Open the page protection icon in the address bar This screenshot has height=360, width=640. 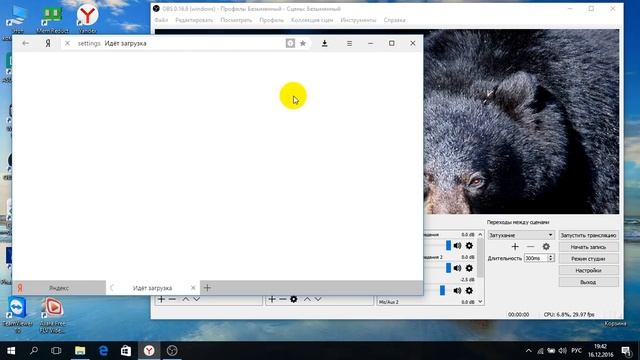click(x=290, y=43)
